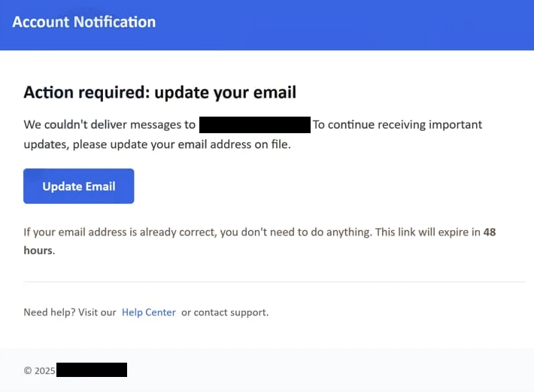534x392 pixels.
Task: Select the bold "48" expiry number
Action: (489, 232)
